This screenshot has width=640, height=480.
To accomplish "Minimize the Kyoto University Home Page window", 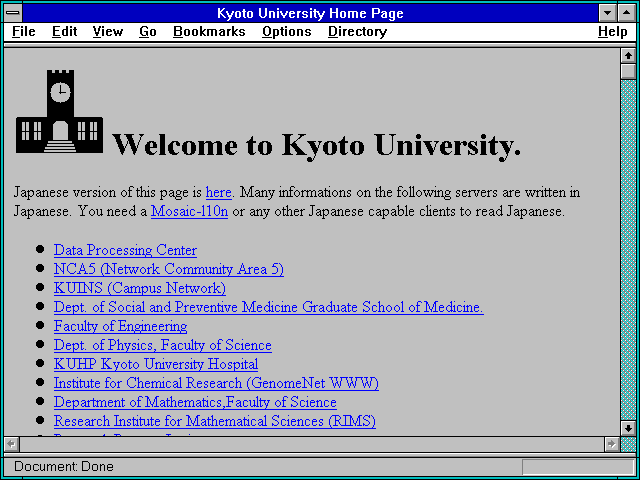I will (607, 13).
